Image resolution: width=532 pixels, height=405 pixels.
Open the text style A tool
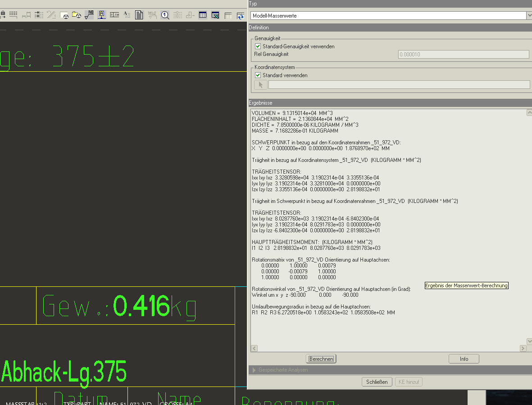[x=127, y=14]
